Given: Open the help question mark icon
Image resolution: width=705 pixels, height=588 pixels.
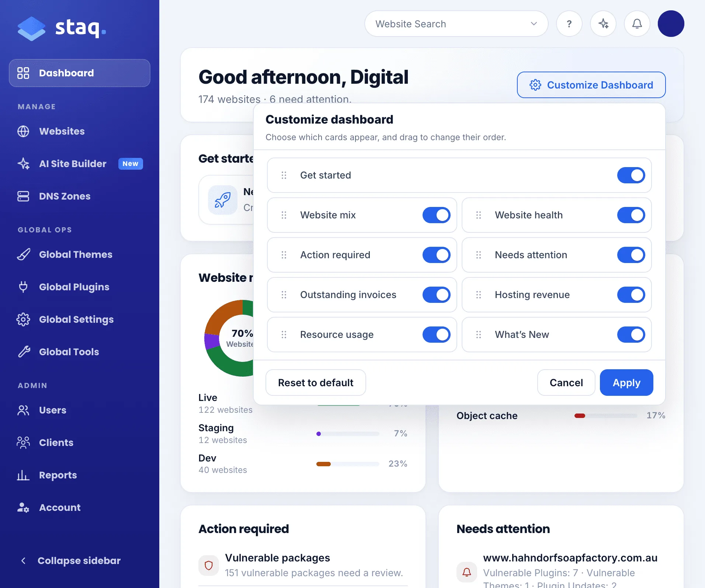Looking at the screenshot, I should (x=569, y=24).
